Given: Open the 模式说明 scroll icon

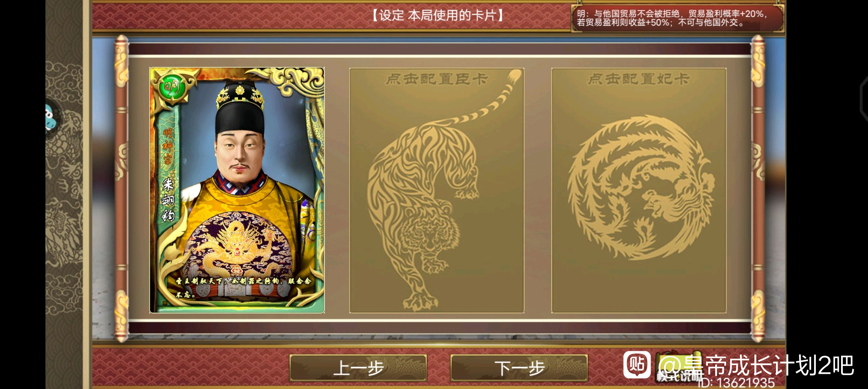Looking at the screenshot, I should click(678, 367).
